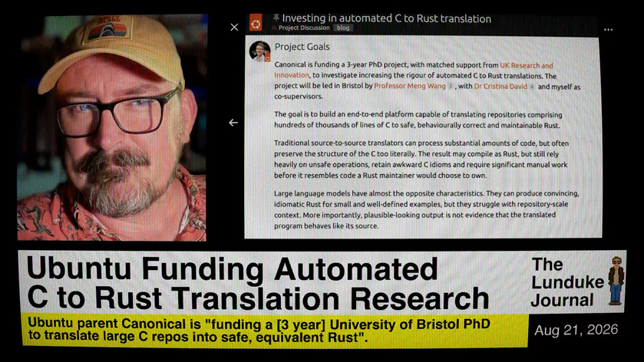
Task: Click the title Investing in automated C to Rust translation
Action: [387, 18]
